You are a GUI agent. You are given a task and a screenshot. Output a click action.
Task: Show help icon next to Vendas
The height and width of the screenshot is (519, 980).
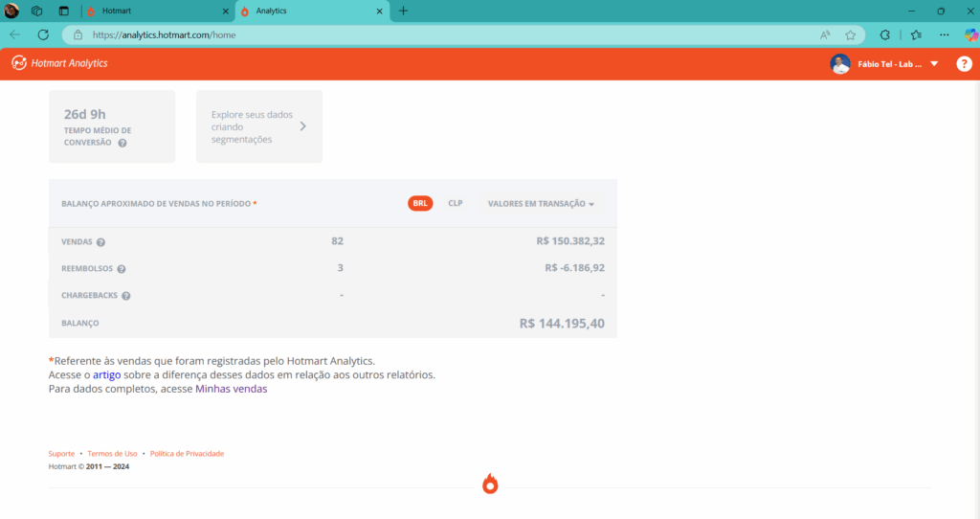pyautogui.click(x=100, y=242)
